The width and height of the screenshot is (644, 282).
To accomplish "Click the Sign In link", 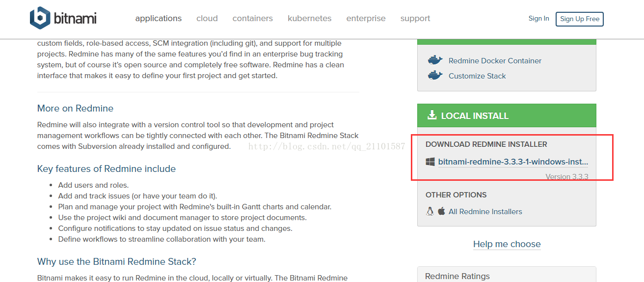I will (539, 18).
